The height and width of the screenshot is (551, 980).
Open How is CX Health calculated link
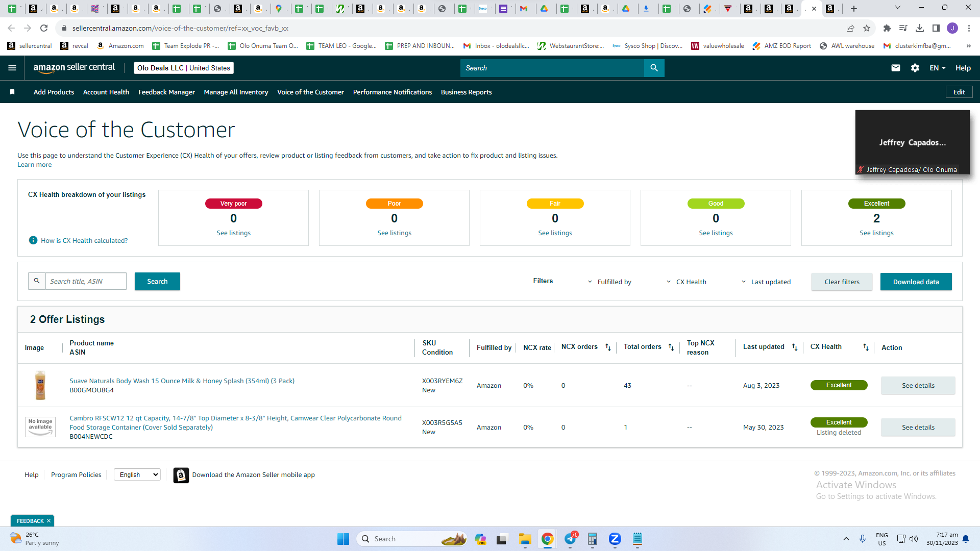[x=84, y=241]
